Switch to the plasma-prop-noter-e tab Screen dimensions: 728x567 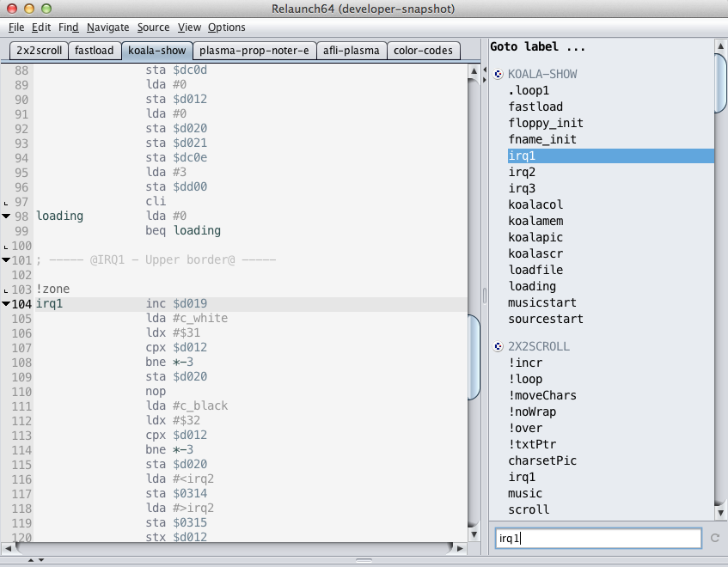coord(254,51)
